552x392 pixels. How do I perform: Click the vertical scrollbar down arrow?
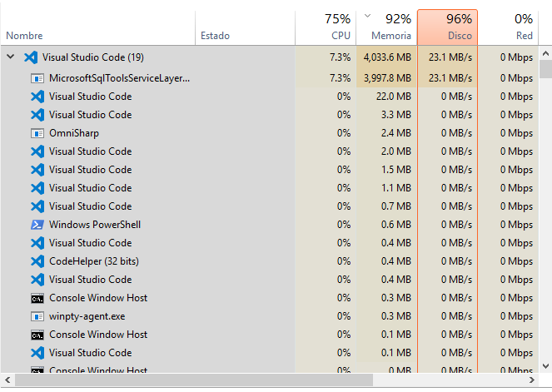(x=545, y=366)
